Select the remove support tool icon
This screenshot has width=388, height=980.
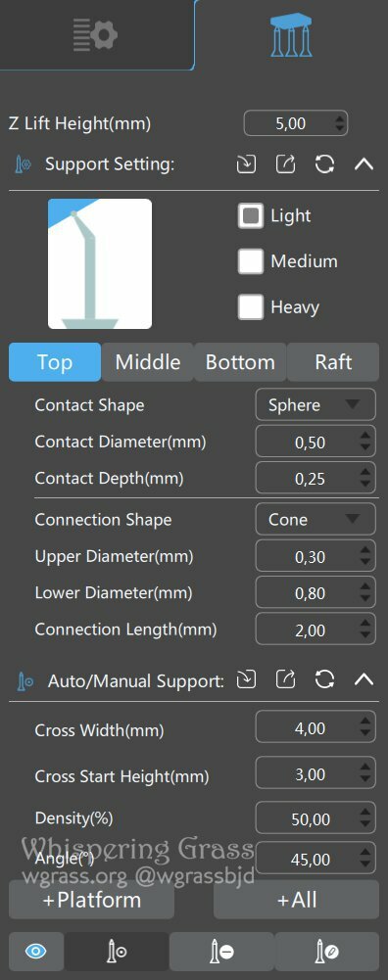[x=221, y=952]
